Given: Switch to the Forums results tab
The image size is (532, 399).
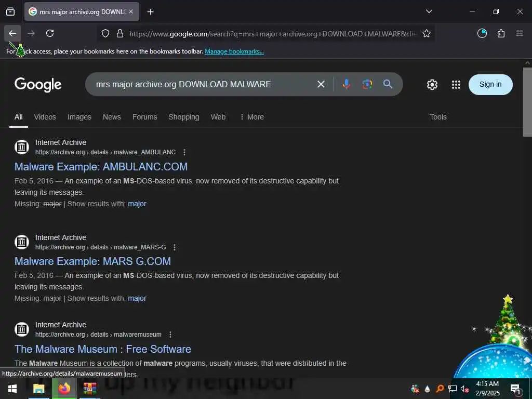Looking at the screenshot, I should click(144, 117).
